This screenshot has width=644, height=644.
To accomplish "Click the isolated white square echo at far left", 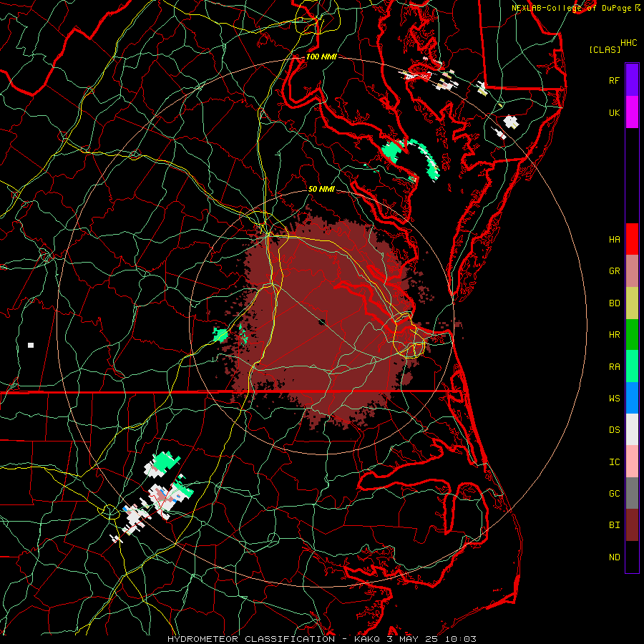I will tap(31, 345).
